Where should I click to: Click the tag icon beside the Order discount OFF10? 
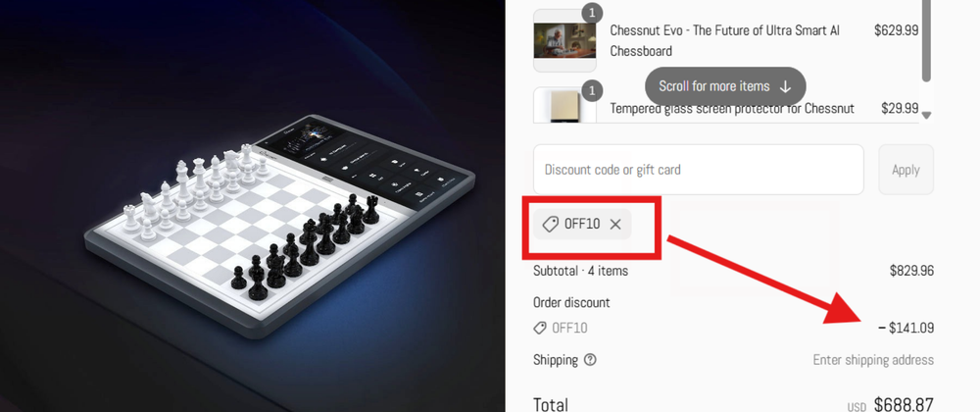[539, 328]
